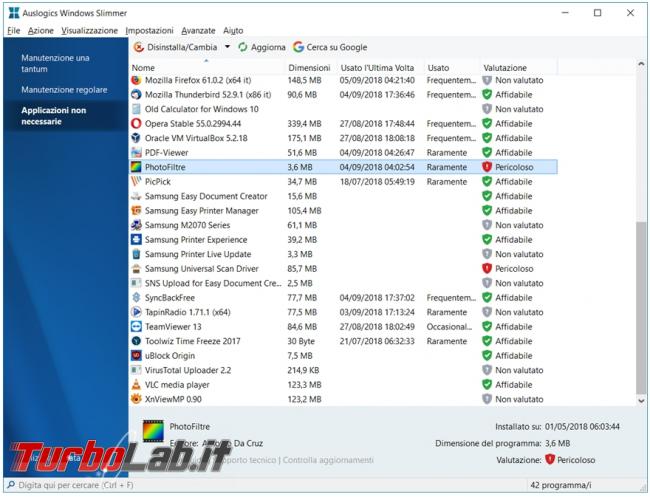Sort list by Dimensioni column header

309,68
